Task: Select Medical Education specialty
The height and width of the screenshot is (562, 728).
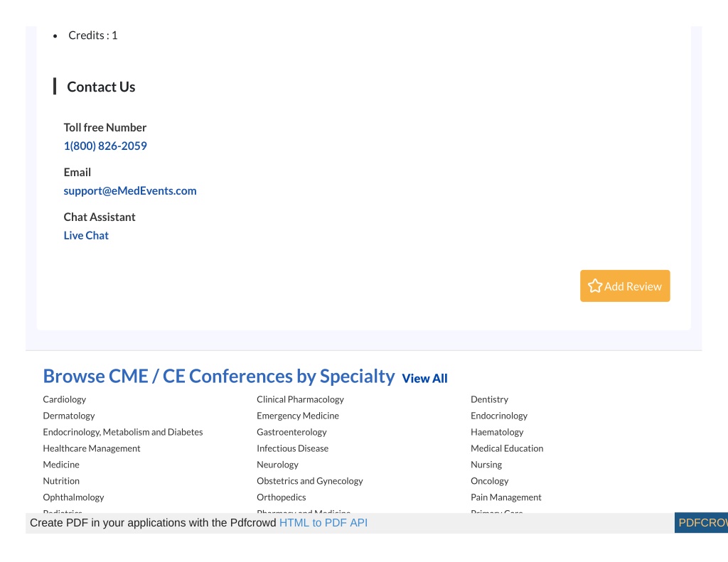Action: [x=507, y=448]
